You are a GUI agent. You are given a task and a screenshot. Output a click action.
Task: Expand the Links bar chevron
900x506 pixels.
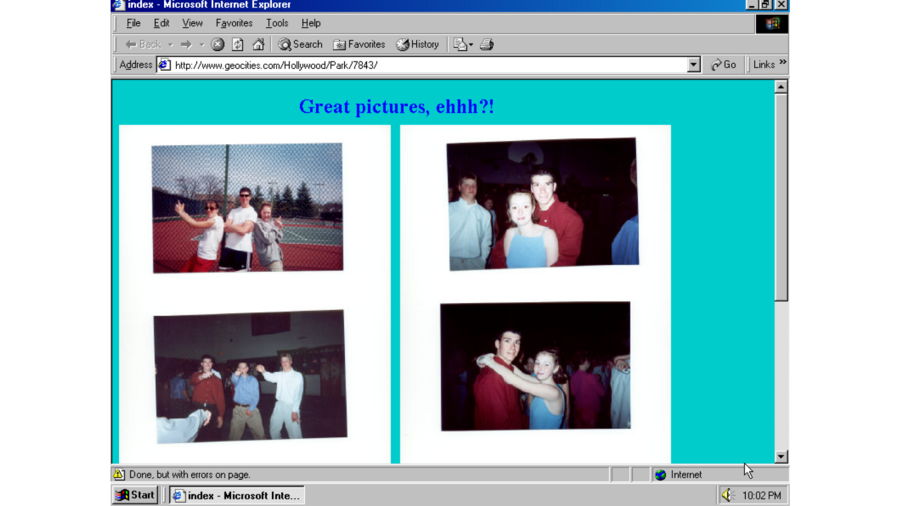coord(782,64)
